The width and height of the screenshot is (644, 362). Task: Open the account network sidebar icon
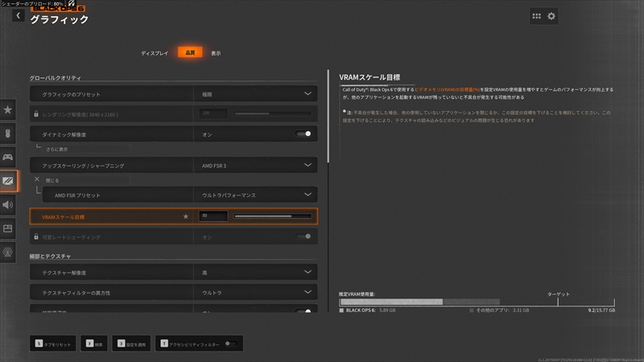click(8, 253)
